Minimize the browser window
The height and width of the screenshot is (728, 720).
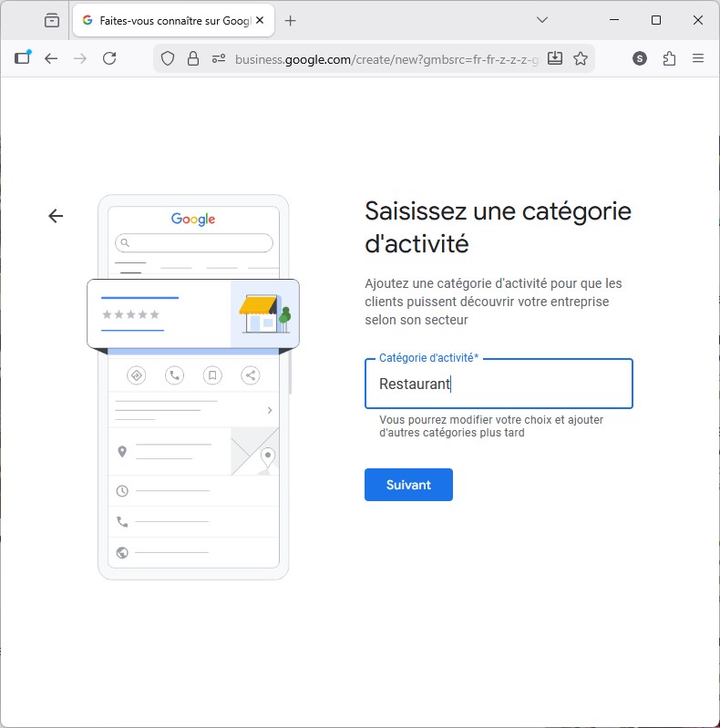[614, 20]
